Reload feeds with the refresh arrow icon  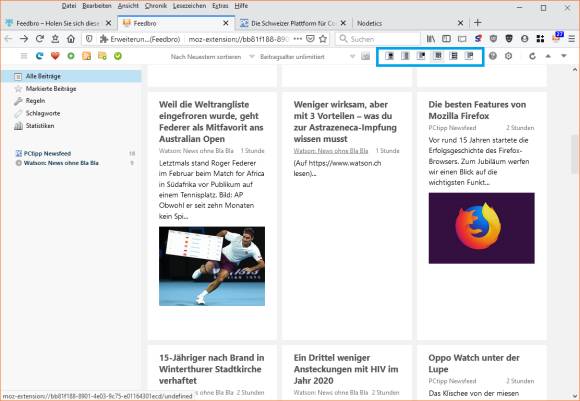tap(532, 56)
